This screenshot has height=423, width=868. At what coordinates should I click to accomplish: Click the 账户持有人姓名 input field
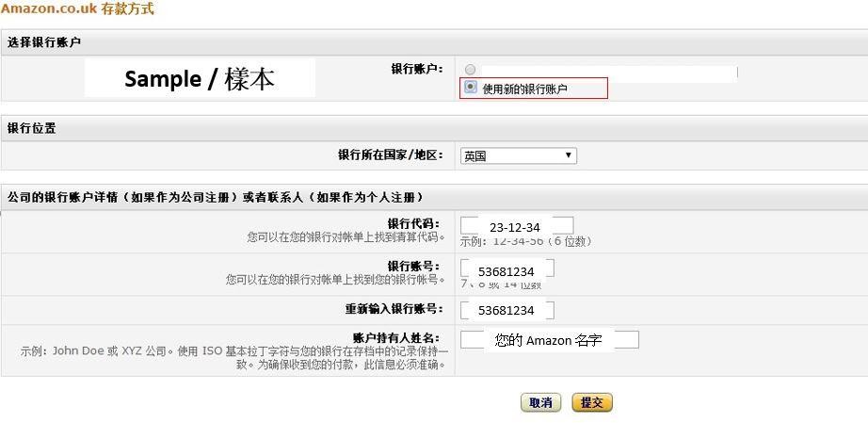[x=549, y=340]
